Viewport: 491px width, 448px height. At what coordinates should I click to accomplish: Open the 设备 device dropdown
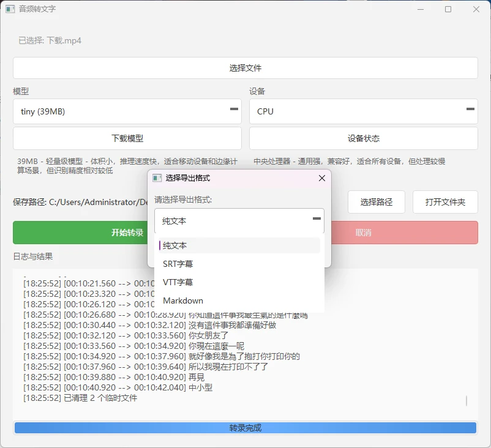362,111
